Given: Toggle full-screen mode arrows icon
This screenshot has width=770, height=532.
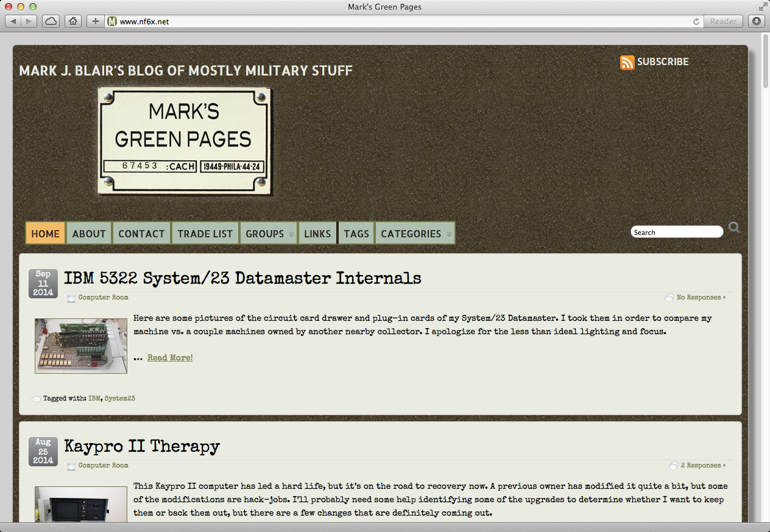Looking at the screenshot, I should pyautogui.click(x=763, y=7).
